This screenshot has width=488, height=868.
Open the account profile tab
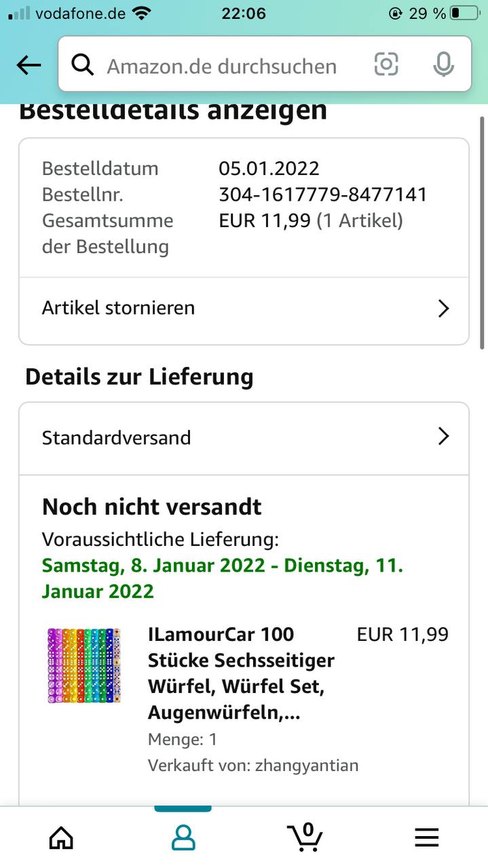click(183, 837)
